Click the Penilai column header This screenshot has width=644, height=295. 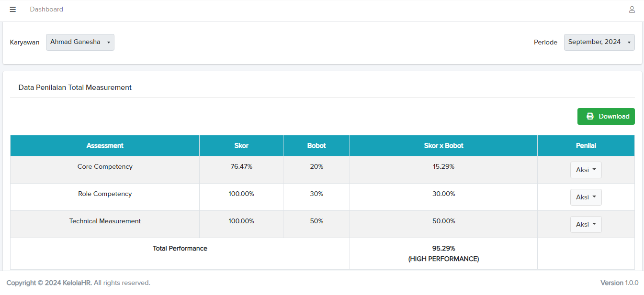[586, 146]
